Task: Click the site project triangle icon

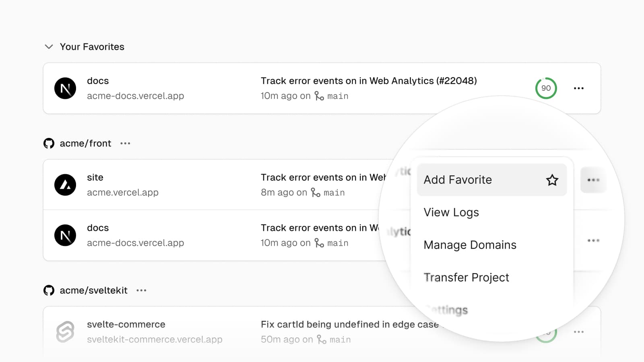Action: click(x=65, y=185)
